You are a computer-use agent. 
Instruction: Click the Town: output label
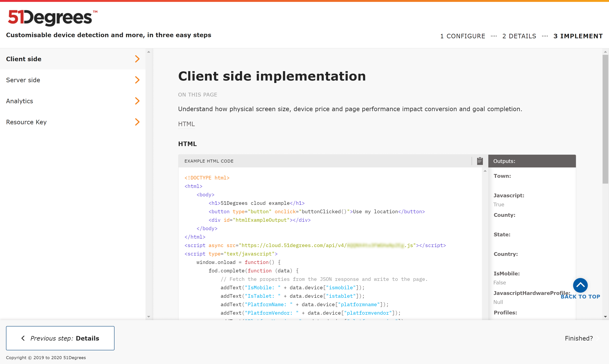502,176
